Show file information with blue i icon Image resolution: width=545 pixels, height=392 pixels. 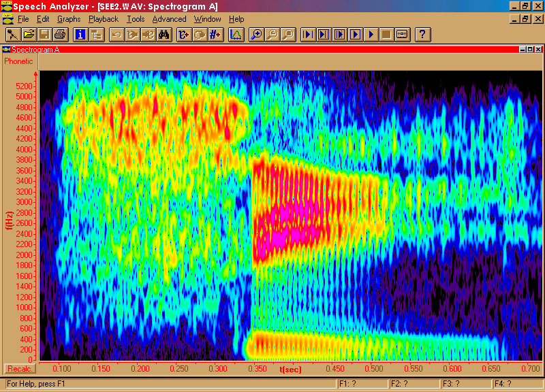80,35
